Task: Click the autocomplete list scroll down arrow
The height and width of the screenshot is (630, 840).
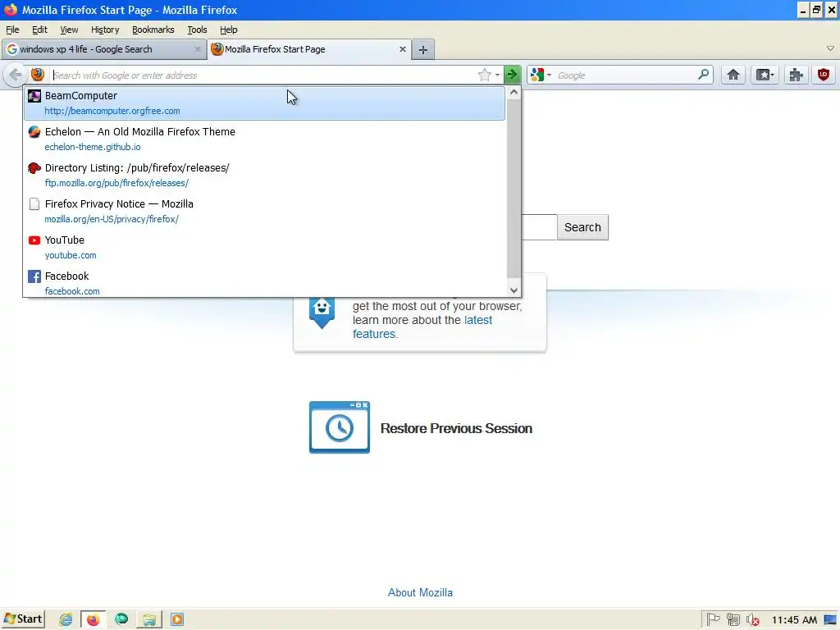Action: click(x=514, y=290)
